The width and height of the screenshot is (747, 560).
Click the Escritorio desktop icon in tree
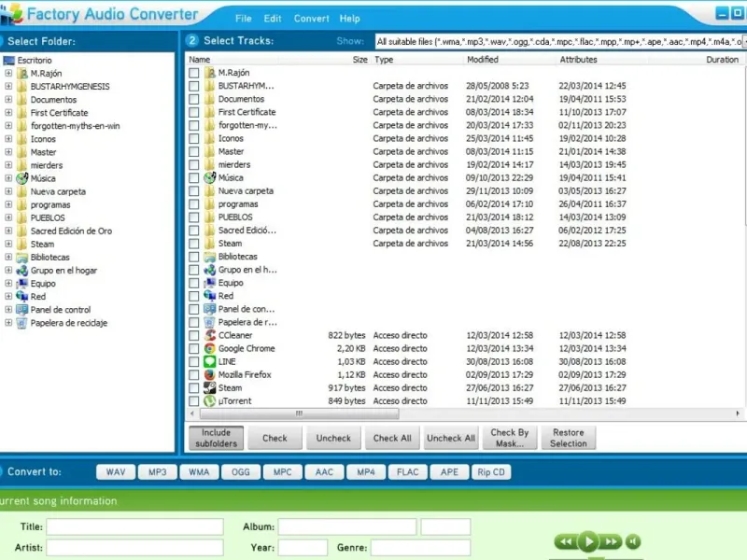coord(9,61)
